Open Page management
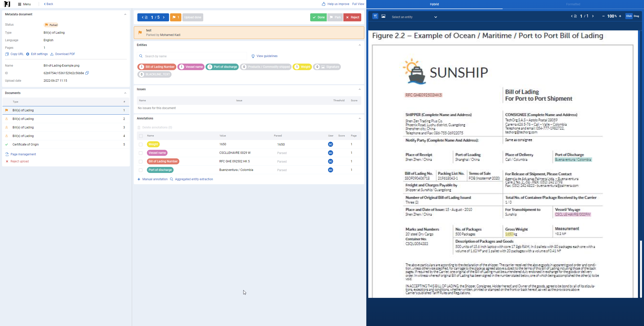The height and width of the screenshot is (326, 644). point(21,154)
